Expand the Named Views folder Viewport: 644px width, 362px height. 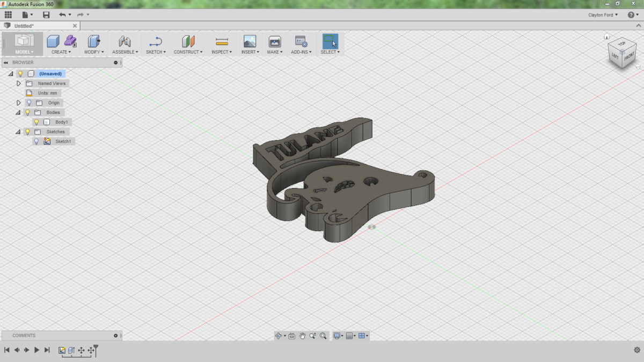point(19,83)
